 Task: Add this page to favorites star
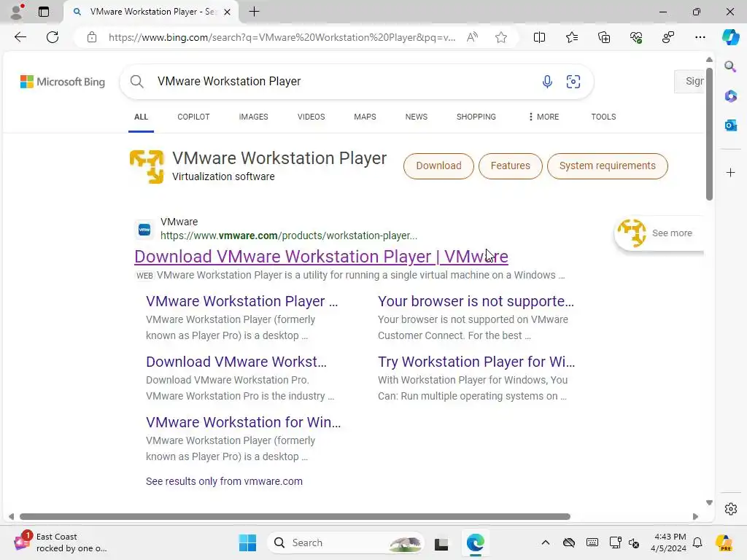[500, 37]
